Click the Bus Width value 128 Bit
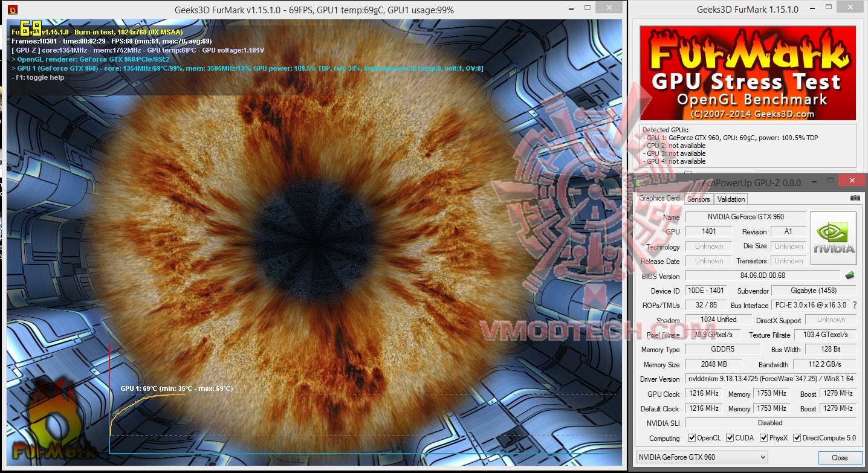Image resolution: width=868 pixels, height=473 pixels. (x=831, y=349)
